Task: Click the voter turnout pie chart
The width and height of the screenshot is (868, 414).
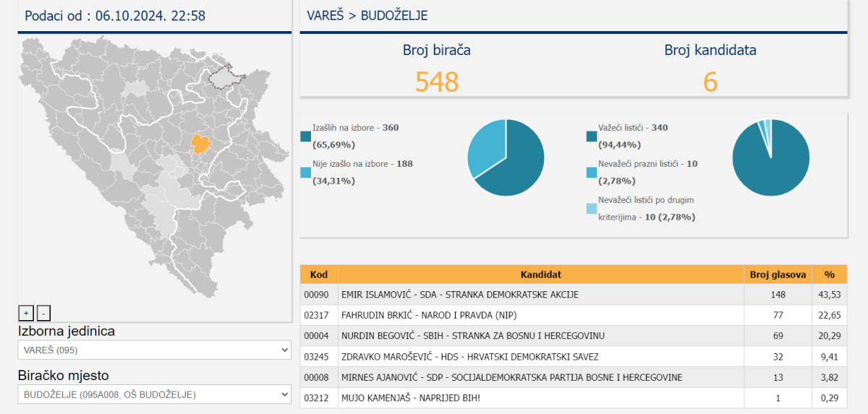Action: coord(506,158)
